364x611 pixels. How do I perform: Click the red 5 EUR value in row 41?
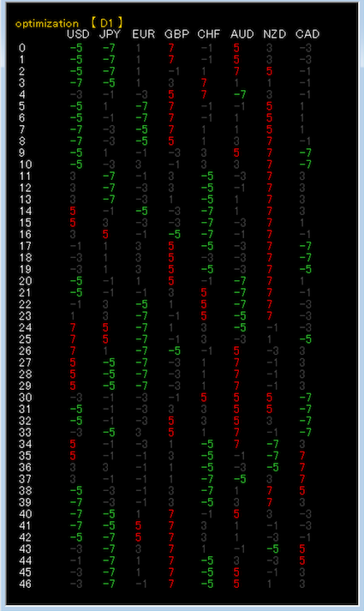click(139, 525)
